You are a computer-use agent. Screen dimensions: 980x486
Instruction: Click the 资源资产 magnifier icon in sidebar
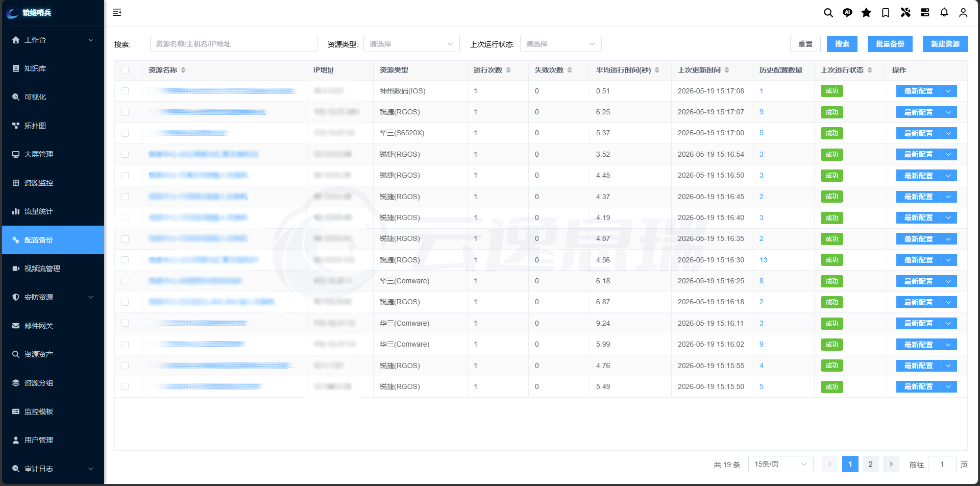pos(16,354)
